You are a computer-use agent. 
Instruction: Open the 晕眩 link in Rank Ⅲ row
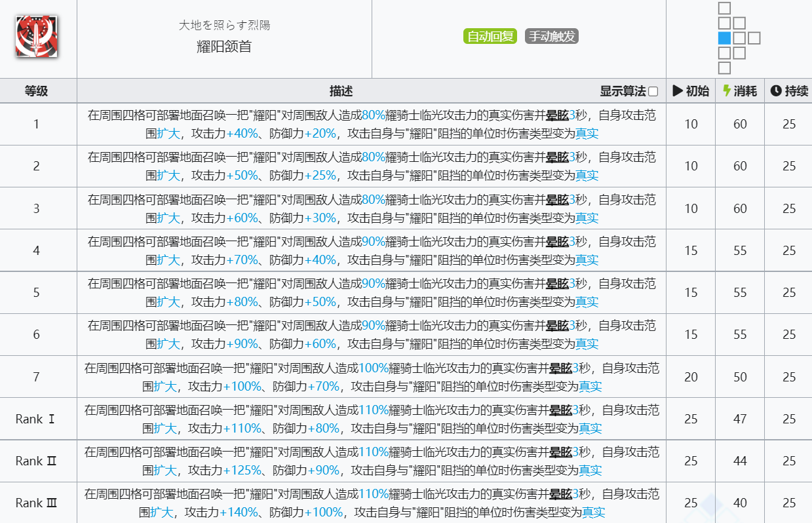560,494
